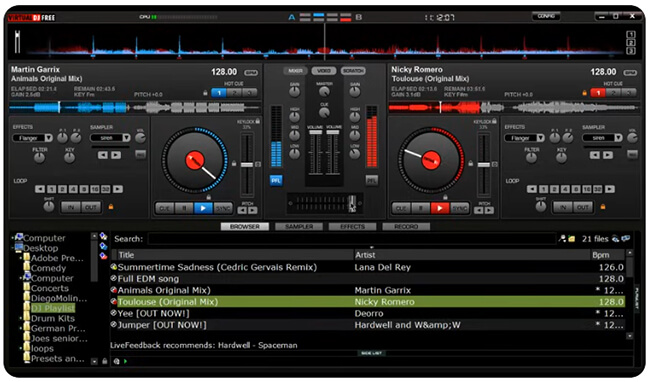Start playback with left deck blue play button
Viewport: 650px width, 382px height.
pyautogui.click(x=203, y=208)
